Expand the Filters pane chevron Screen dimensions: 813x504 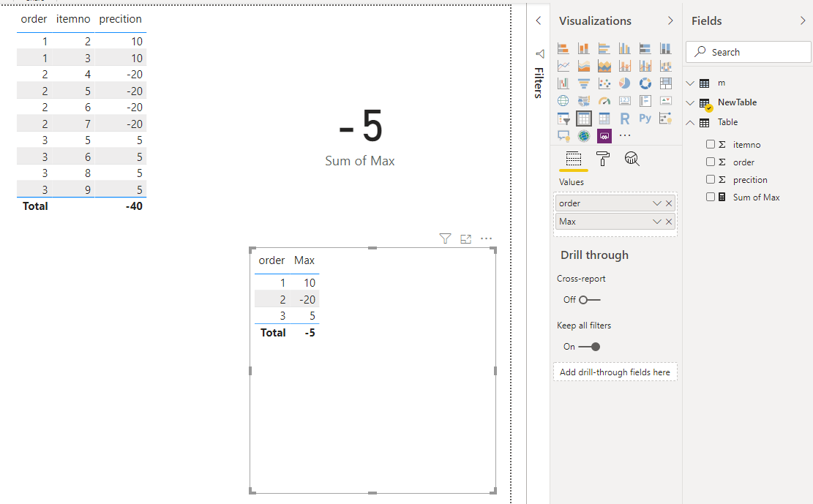pyautogui.click(x=538, y=20)
